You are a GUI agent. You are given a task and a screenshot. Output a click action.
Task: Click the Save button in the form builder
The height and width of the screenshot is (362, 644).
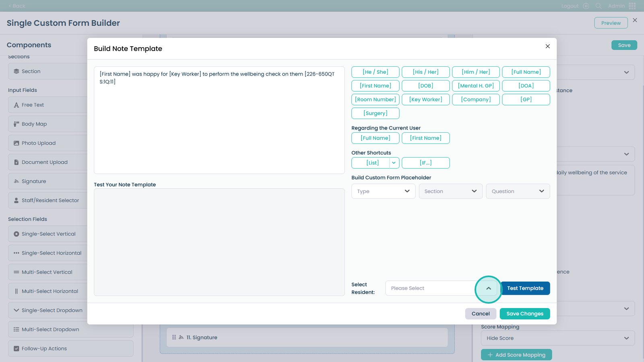click(x=624, y=45)
